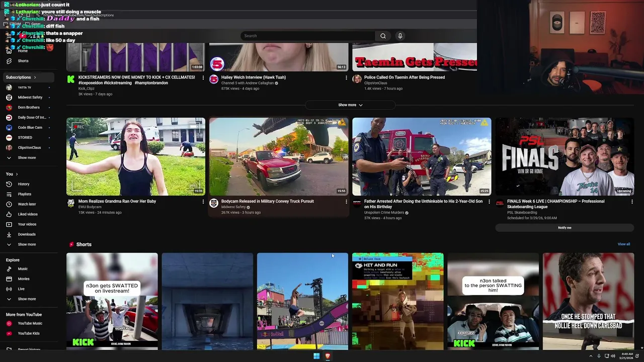Open options menu for Bodycam Military Convey video
The image size is (644, 362).
[x=346, y=202]
